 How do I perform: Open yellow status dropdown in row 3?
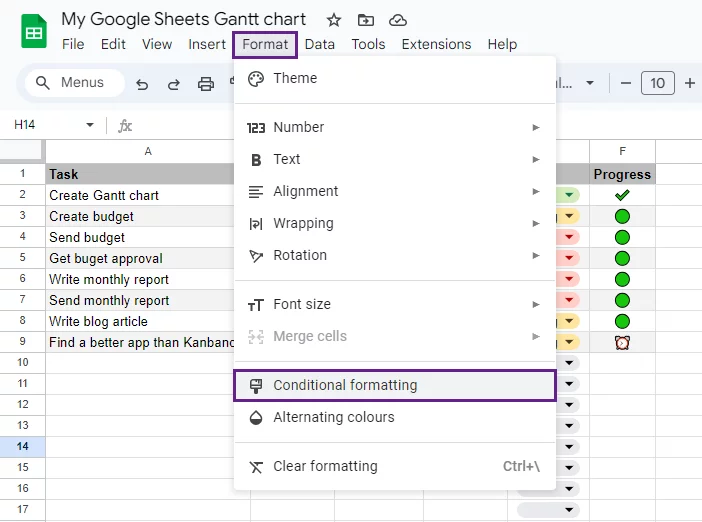click(569, 216)
